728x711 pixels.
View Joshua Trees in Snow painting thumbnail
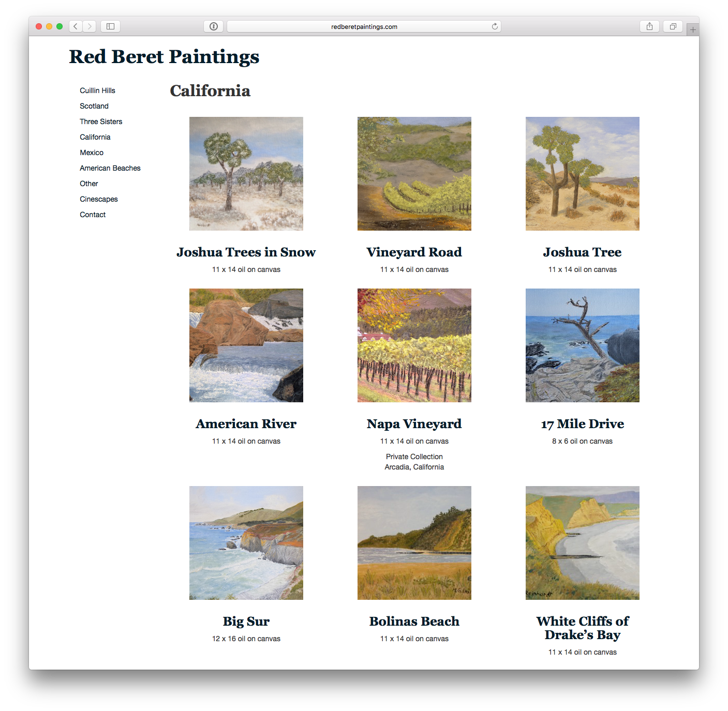(x=246, y=174)
